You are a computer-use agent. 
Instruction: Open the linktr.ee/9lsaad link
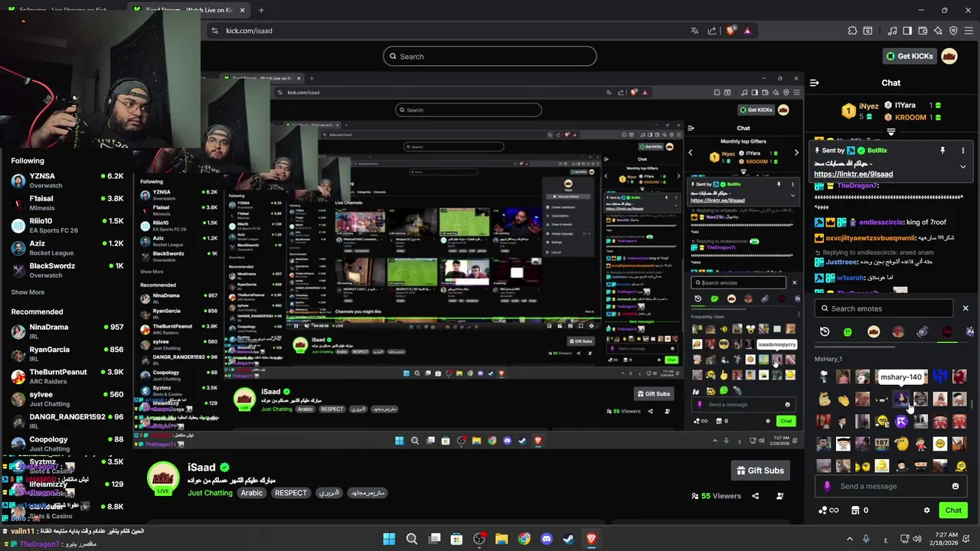(x=853, y=174)
